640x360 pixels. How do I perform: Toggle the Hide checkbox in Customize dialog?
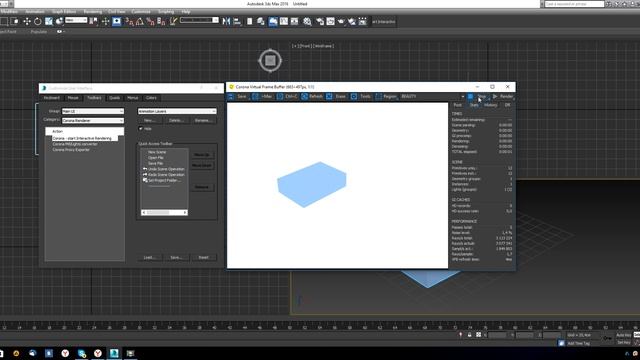(141, 129)
